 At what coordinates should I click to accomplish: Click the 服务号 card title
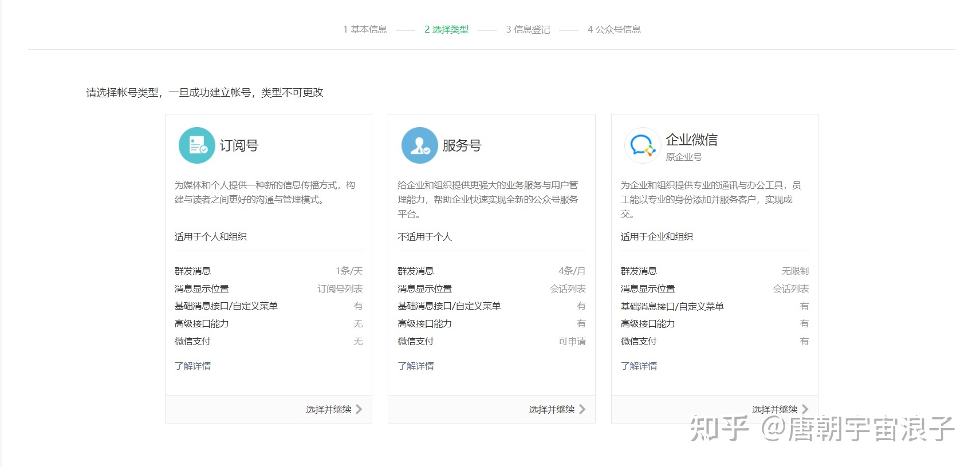click(x=462, y=145)
